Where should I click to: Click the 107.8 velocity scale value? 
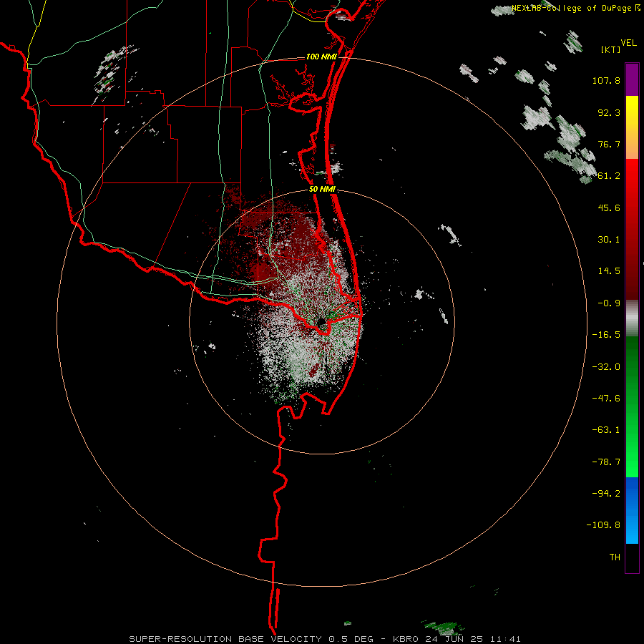[606, 80]
